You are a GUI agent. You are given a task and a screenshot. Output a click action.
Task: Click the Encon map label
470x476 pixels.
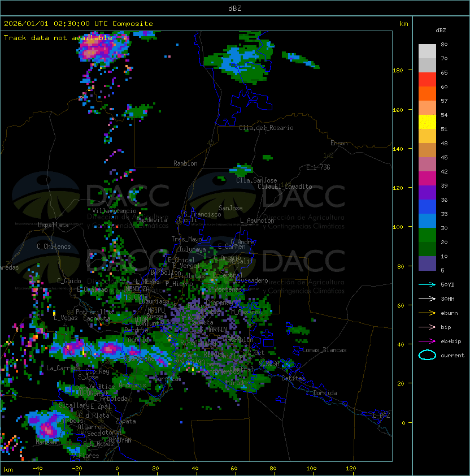point(339,143)
